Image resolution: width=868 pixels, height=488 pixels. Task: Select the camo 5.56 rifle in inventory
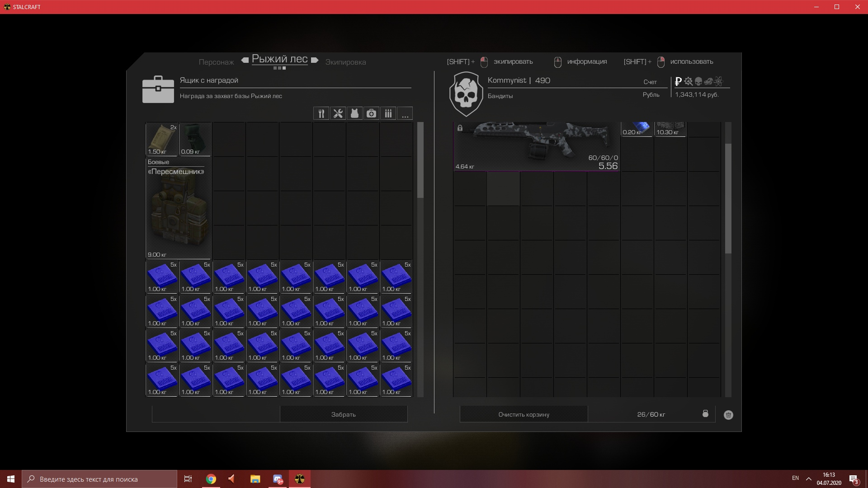[x=537, y=146]
